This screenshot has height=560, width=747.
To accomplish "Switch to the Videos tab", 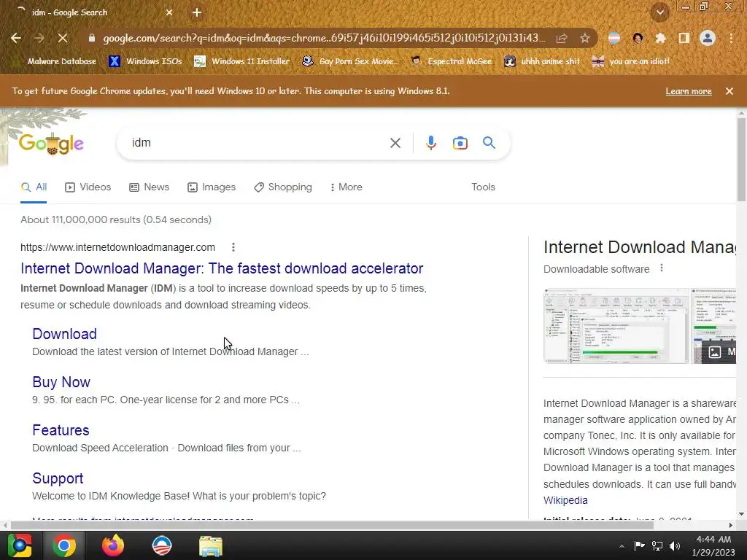I will tap(88, 187).
